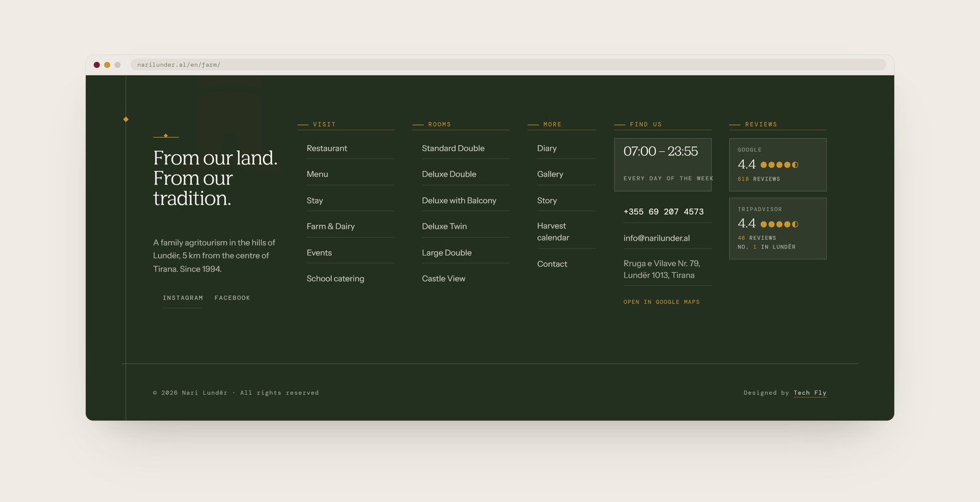Screen dimensions: 980x502
Task: Select the Standard Double room link
Action: click(453, 148)
